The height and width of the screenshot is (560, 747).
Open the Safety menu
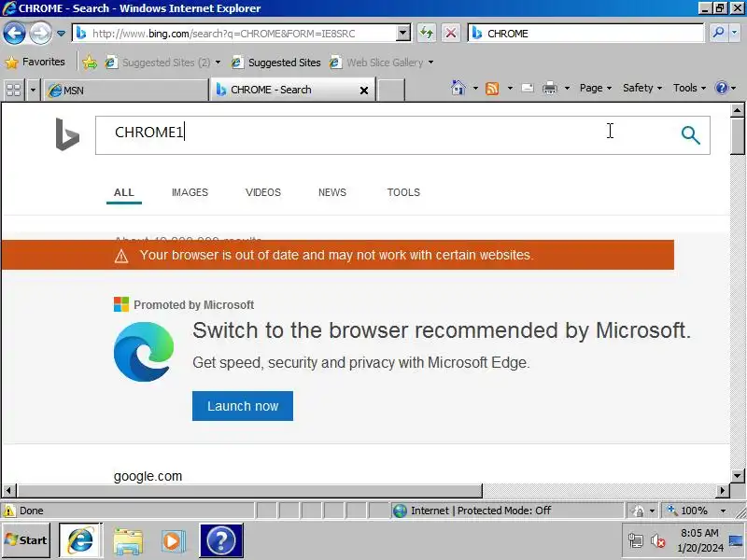pos(642,88)
